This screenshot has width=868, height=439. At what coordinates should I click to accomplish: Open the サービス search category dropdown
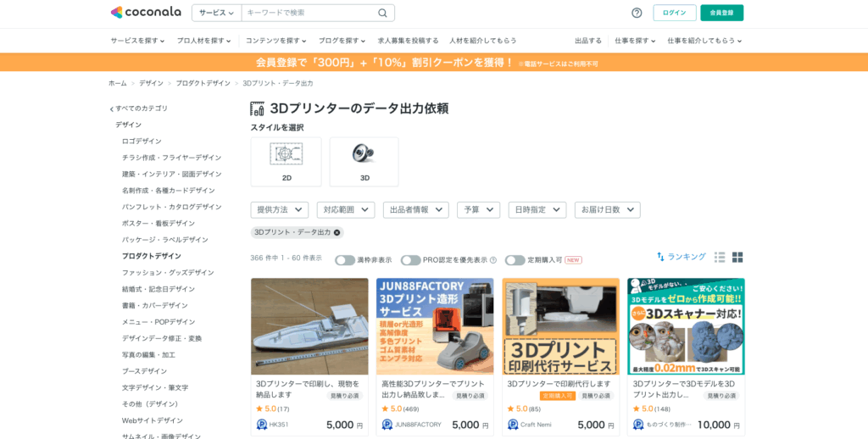click(217, 13)
